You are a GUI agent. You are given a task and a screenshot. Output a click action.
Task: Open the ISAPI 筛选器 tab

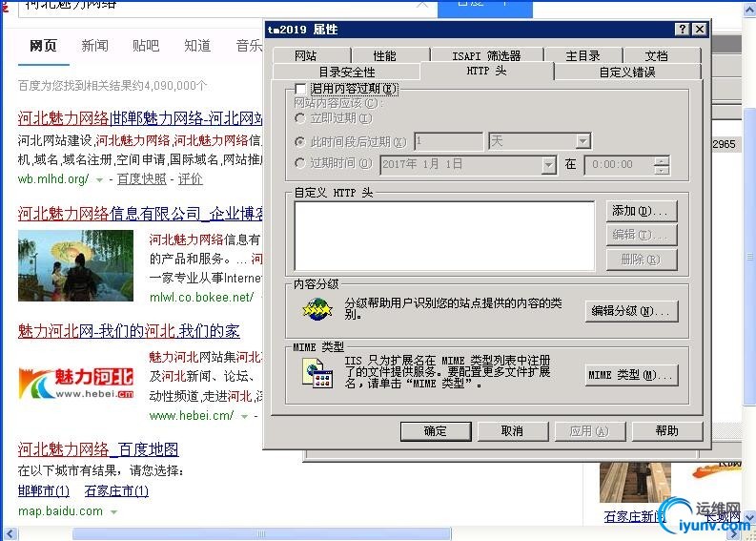click(486, 56)
